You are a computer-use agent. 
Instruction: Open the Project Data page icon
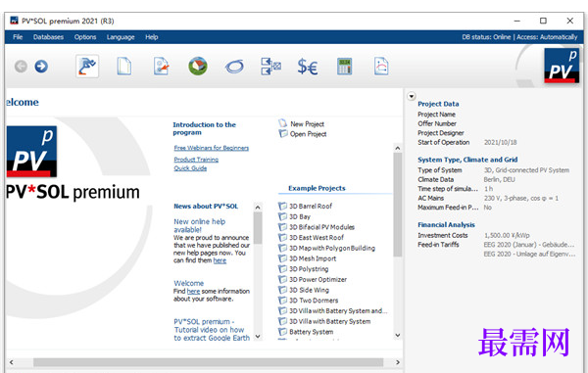[124, 67]
